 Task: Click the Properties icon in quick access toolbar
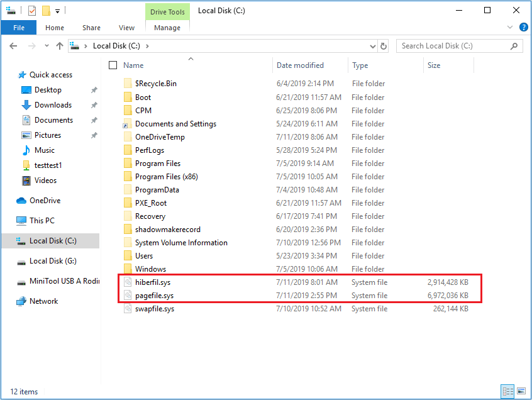[32, 11]
